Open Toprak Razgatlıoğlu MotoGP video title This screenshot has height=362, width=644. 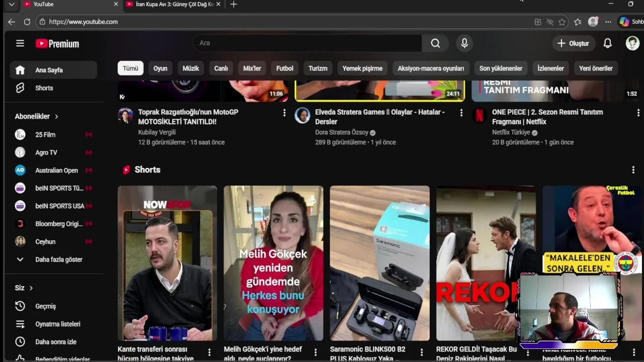point(188,117)
